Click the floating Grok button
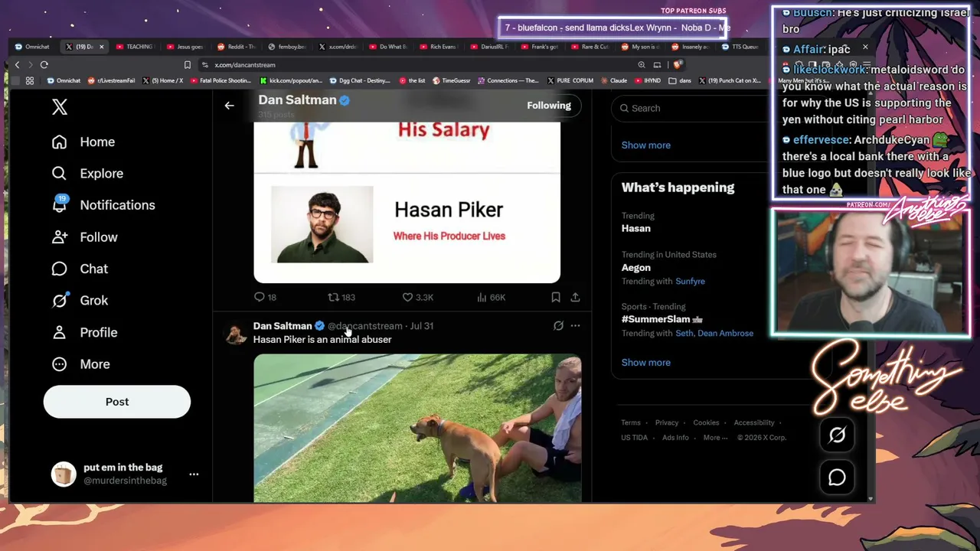The height and width of the screenshot is (551, 980). (837, 435)
